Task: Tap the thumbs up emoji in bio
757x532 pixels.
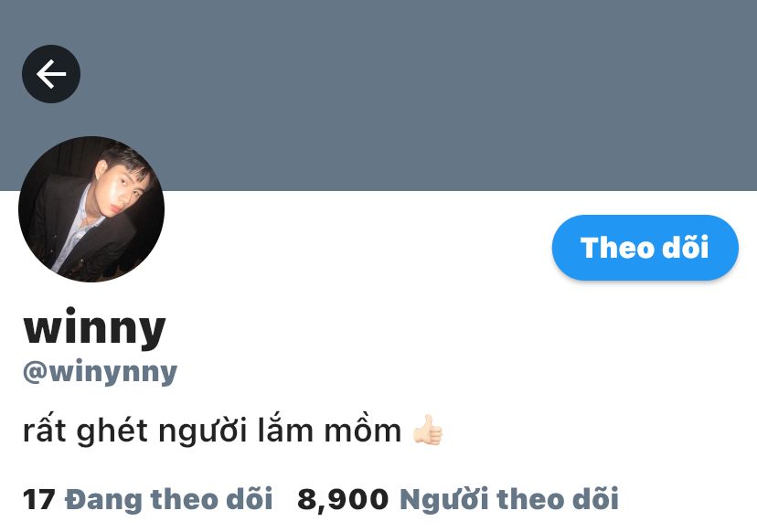Action: [x=428, y=430]
